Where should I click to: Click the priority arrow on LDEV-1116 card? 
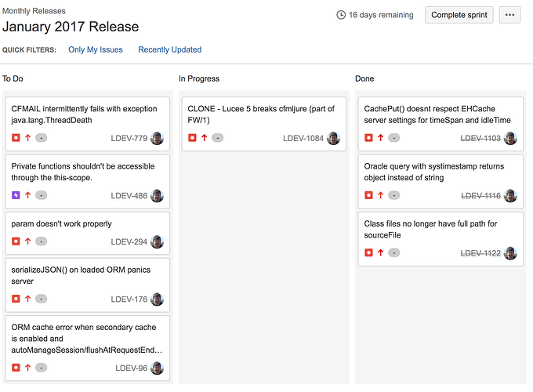coord(381,195)
